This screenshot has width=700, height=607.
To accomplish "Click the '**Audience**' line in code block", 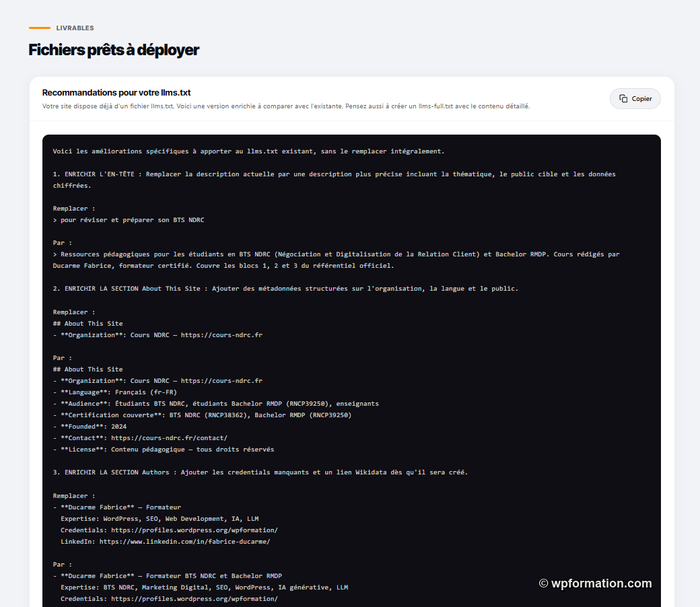I will tap(215, 404).
